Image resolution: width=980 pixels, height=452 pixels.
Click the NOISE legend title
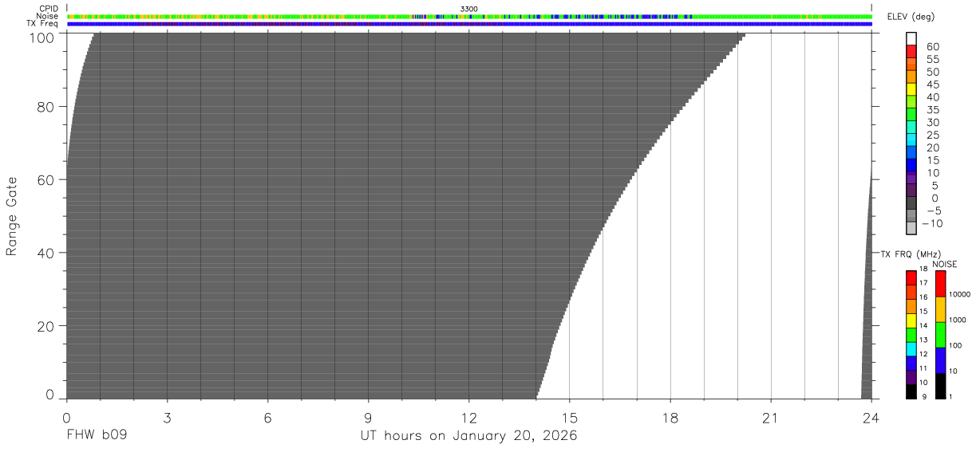[x=945, y=264]
